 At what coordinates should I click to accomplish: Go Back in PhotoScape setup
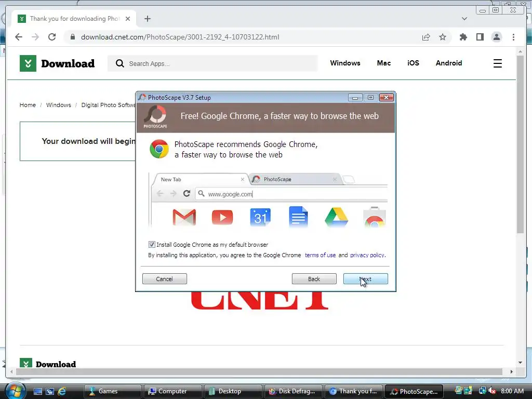(314, 278)
